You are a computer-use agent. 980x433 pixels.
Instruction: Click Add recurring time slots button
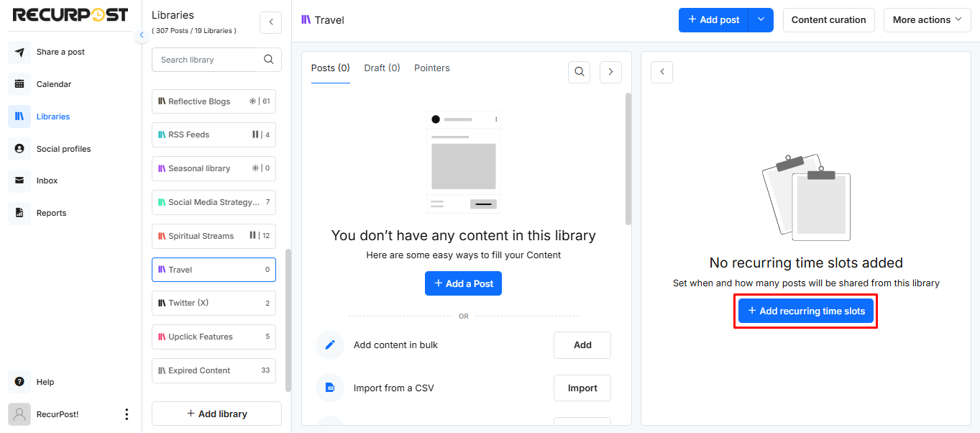805,311
